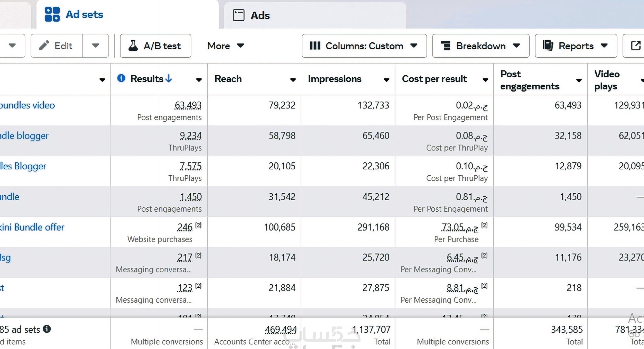
Task: Open Cost per result column menu
Action: [485, 80]
